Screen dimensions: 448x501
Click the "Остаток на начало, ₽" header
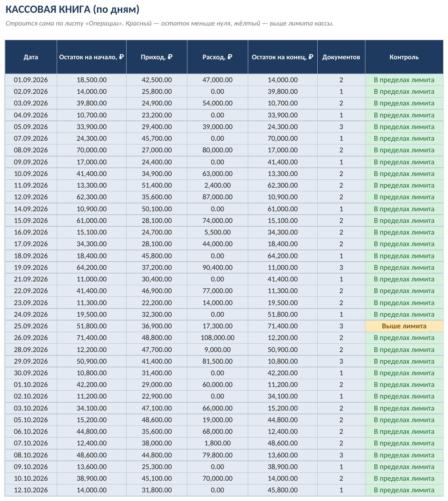pyautogui.click(x=92, y=57)
